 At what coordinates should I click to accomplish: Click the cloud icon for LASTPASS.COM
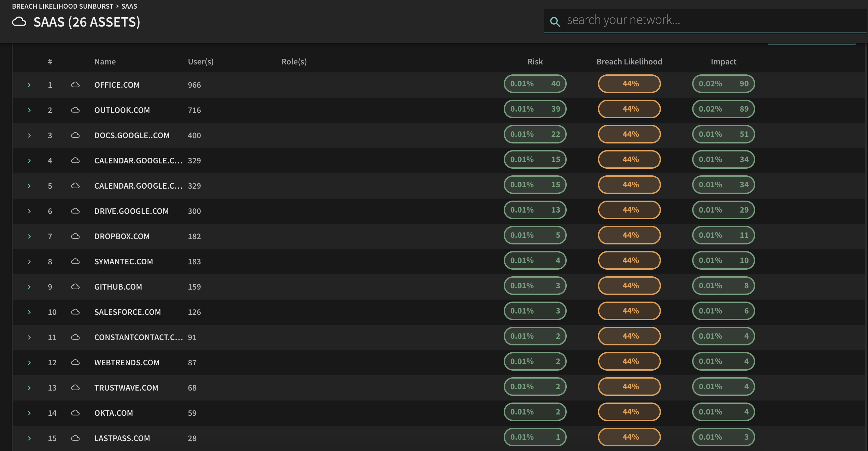[x=75, y=438]
